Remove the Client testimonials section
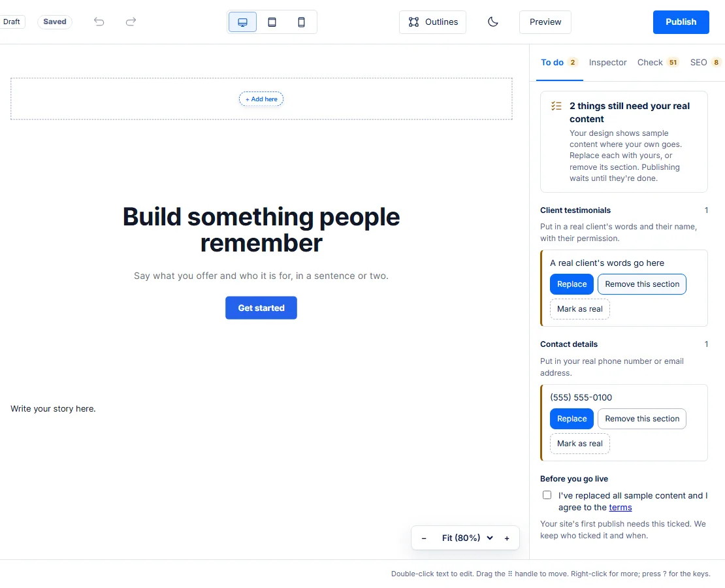The width and height of the screenshot is (725, 588). pos(642,284)
